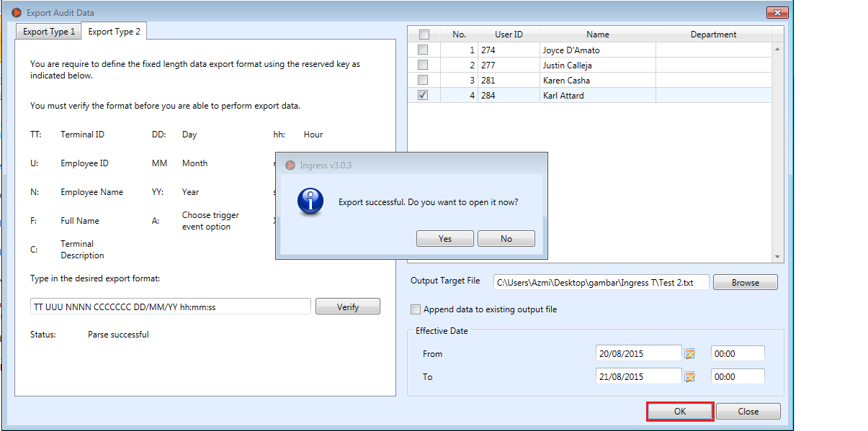Open the calendar picker for From date
Screen dimensions: 868x431
(689, 354)
